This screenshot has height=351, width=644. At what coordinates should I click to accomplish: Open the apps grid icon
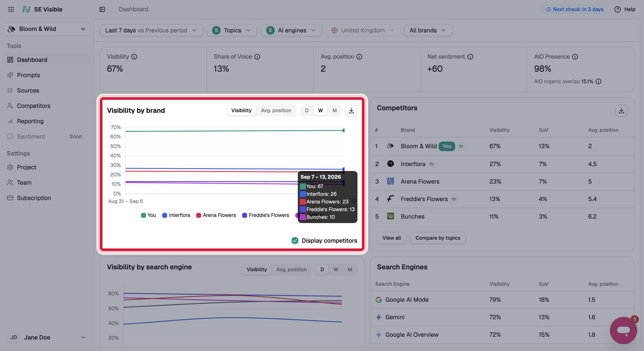coord(11,9)
